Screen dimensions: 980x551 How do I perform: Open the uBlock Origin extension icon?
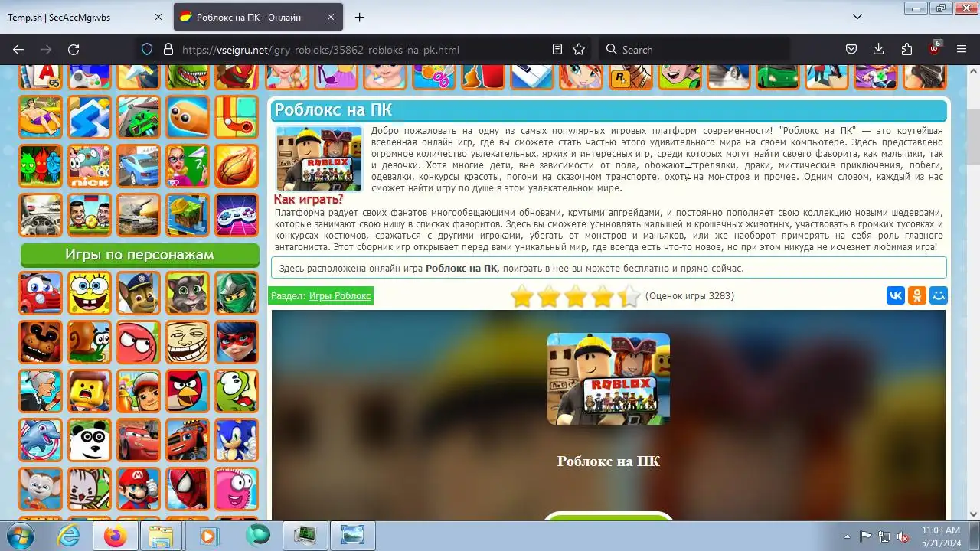934,49
